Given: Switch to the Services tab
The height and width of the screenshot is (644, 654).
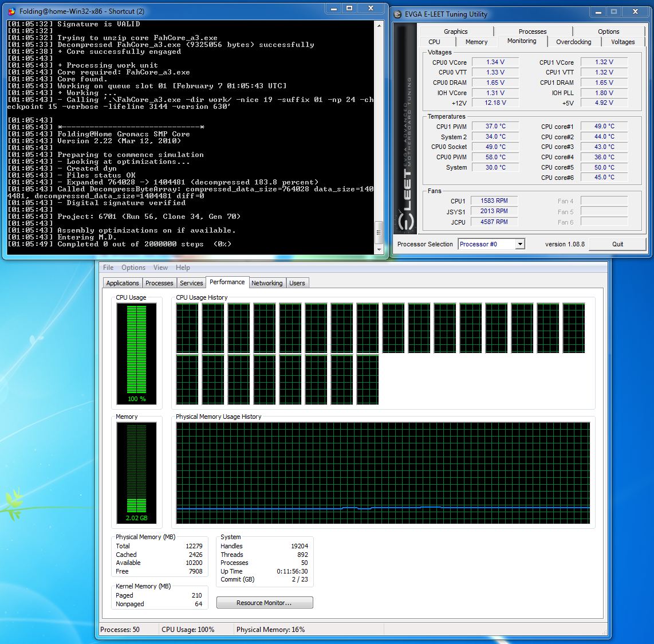Looking at the screenshot, I should pyautogui.click(x=191, y=283).
